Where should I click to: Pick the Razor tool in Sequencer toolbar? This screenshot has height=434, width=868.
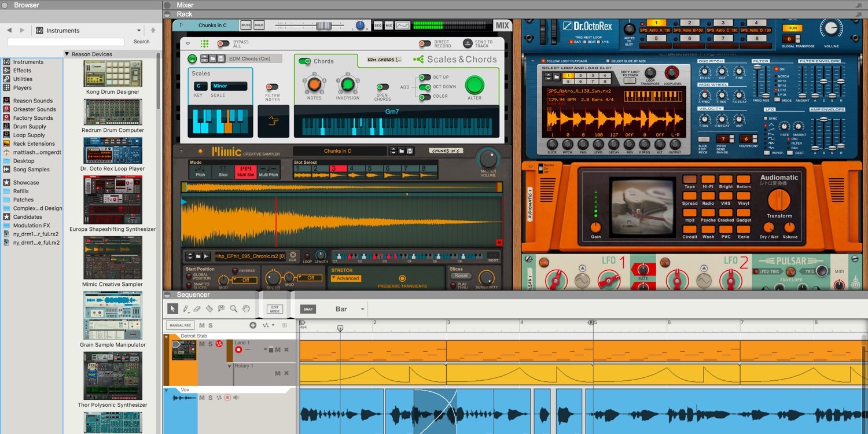pos(209,309)
